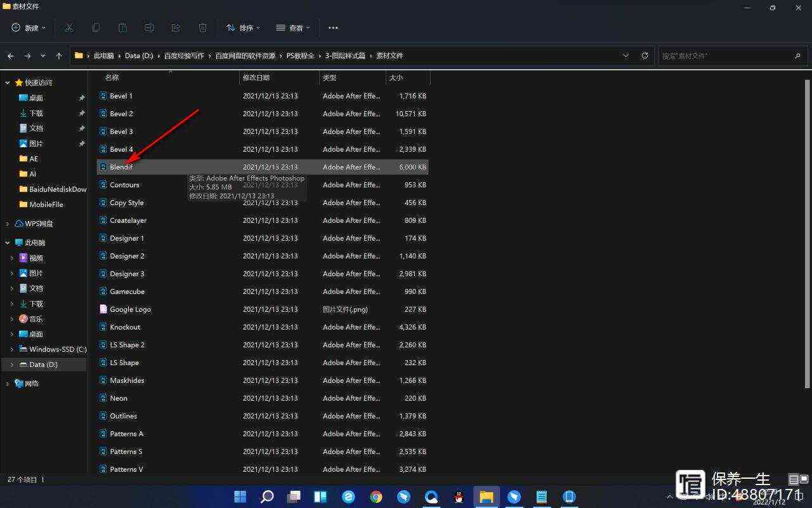The image size is (812, 508).
Task: Expand the 视频 folder node
Action: (x=12, y=258)
